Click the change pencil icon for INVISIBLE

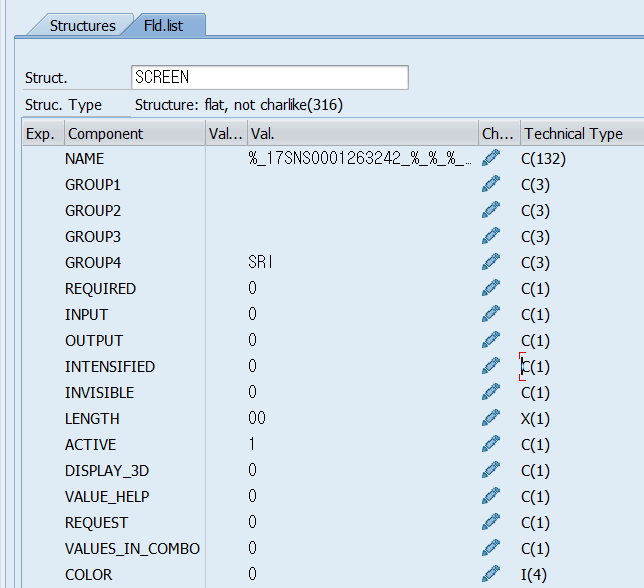pos(491,392)
